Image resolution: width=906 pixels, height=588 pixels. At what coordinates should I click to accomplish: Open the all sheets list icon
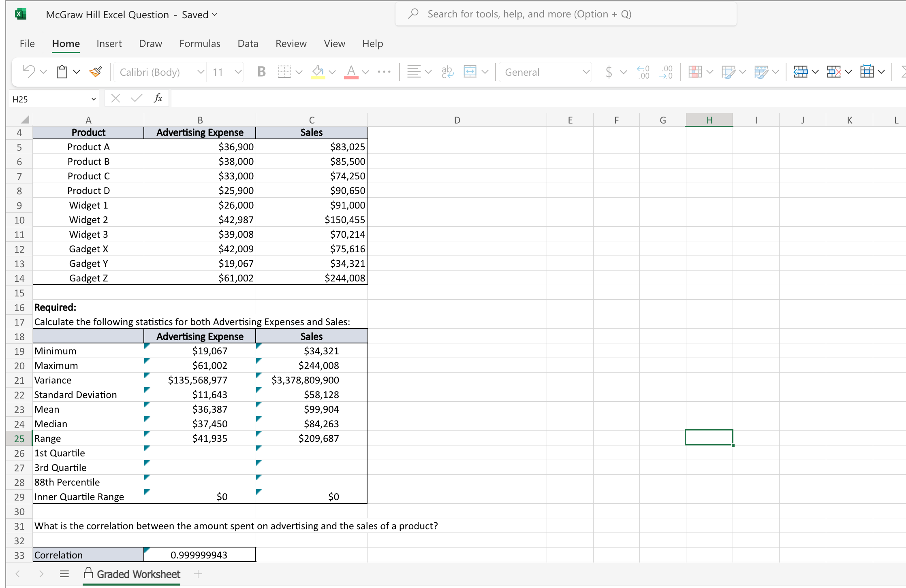click(64, 574)
